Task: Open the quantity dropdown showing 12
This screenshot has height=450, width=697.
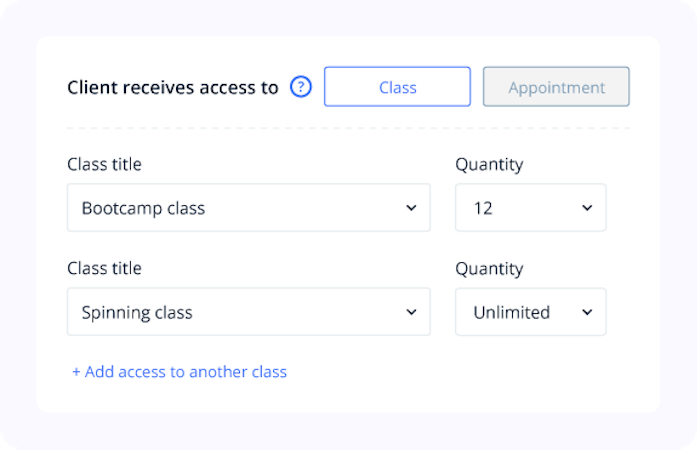Action: click(x=530, y=208)
